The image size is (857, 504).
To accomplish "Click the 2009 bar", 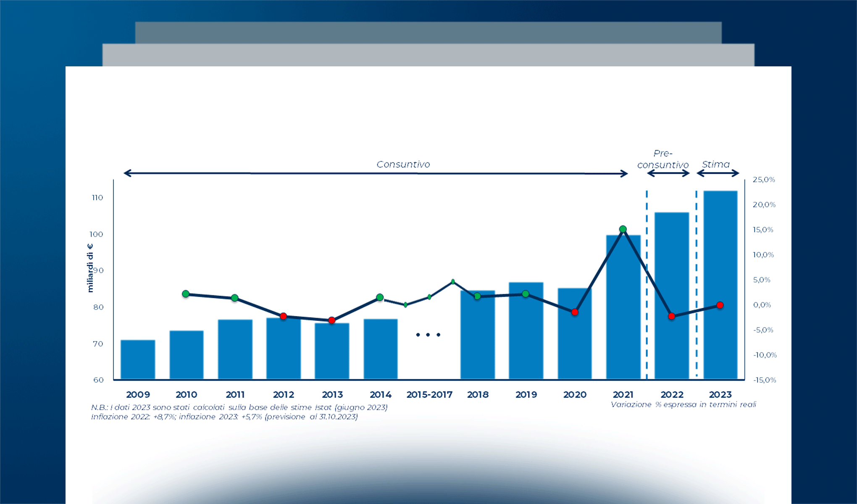I will click(138, 360).
